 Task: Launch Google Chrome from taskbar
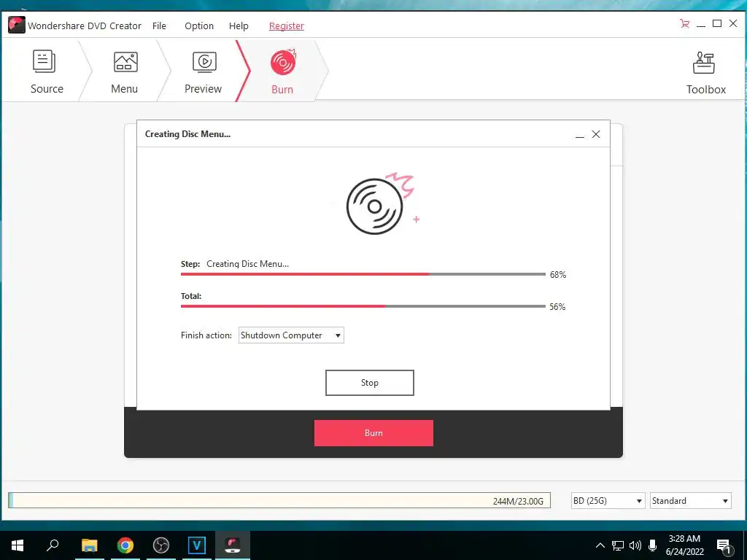point(125,545)
